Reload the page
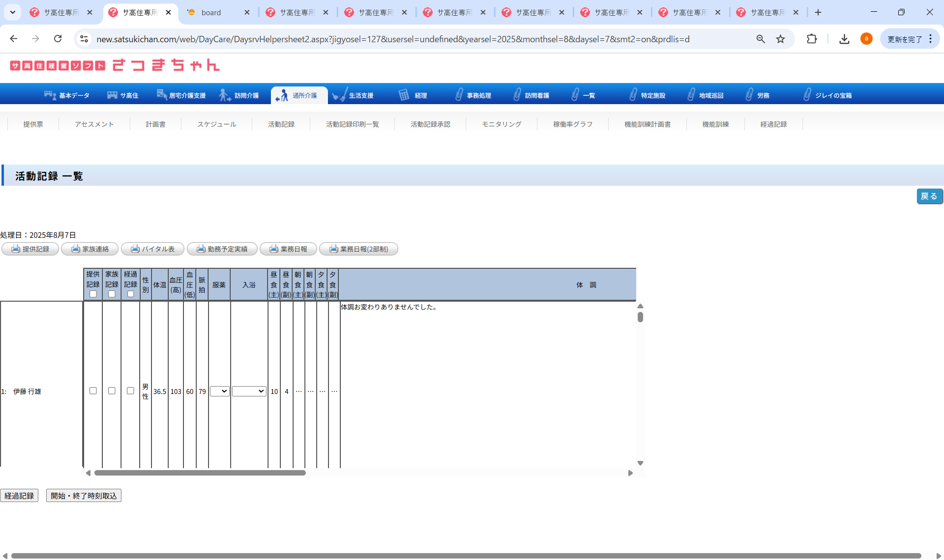This screenshot has width=944, height=560. (58, 39)
